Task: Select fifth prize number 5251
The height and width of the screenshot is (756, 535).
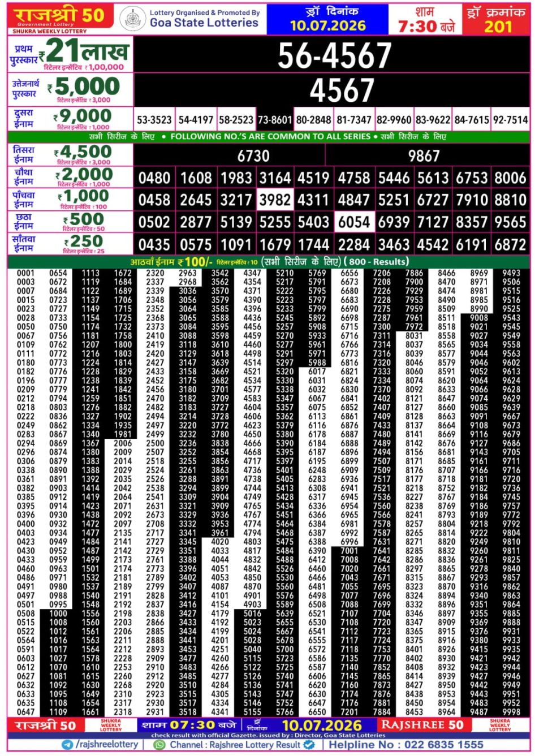Action: [394, 200]
